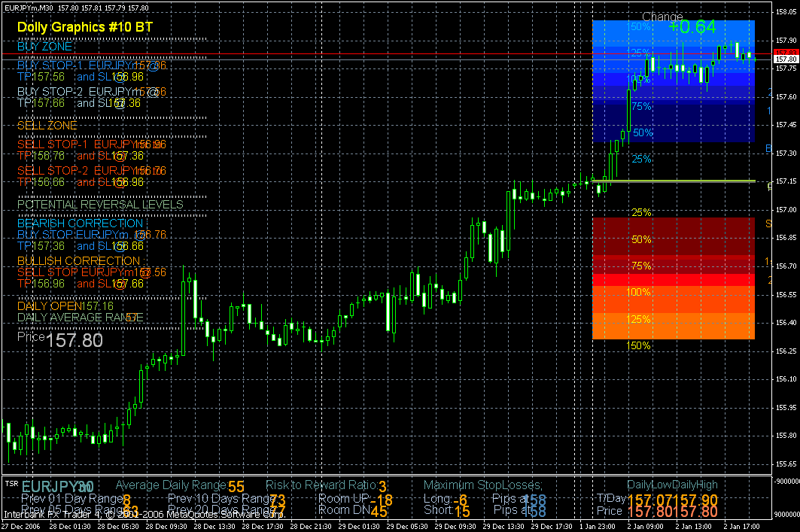The height and width of the screenshot is (532, 800).
Task: Click the '156.10' price scale label
Action: [786, 379]
